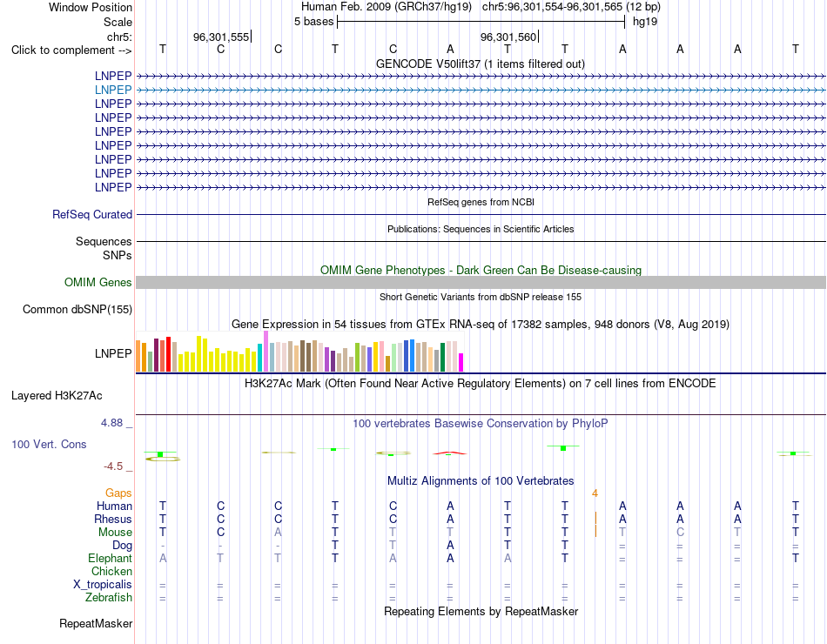Screen dimensions: 827x644
Task: Click the green OMIM Gene Phenotypes title
Action: coord(481,270)
